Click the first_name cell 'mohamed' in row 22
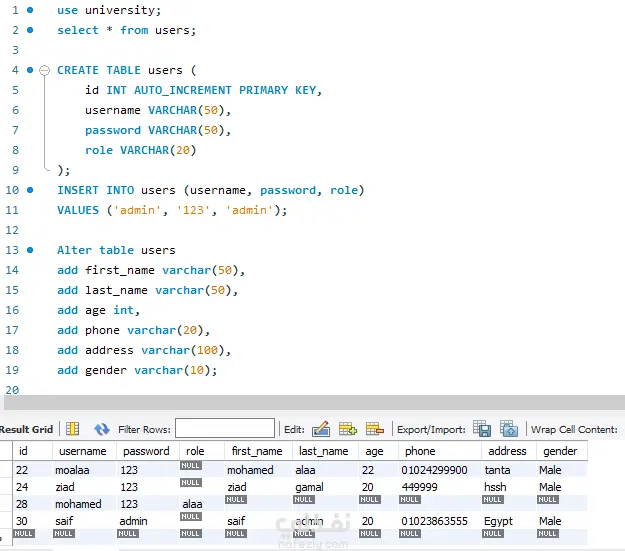This screenshot has height=551, width=625. (x=259, y=470)
